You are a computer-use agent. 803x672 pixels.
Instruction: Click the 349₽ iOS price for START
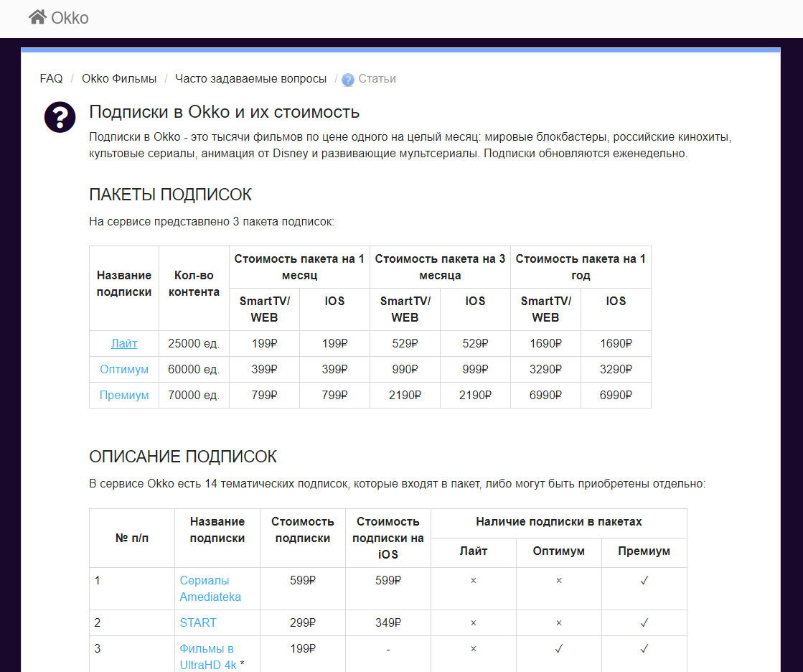388,622
